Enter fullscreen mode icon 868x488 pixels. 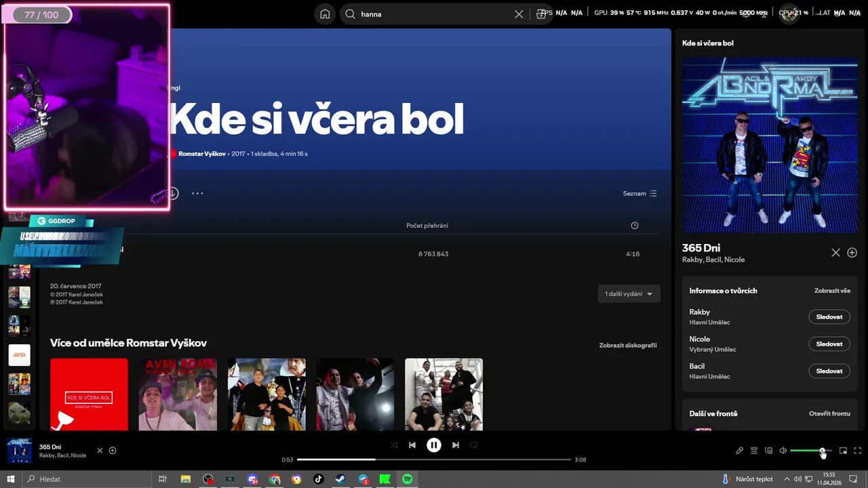(x=858, y=451)
